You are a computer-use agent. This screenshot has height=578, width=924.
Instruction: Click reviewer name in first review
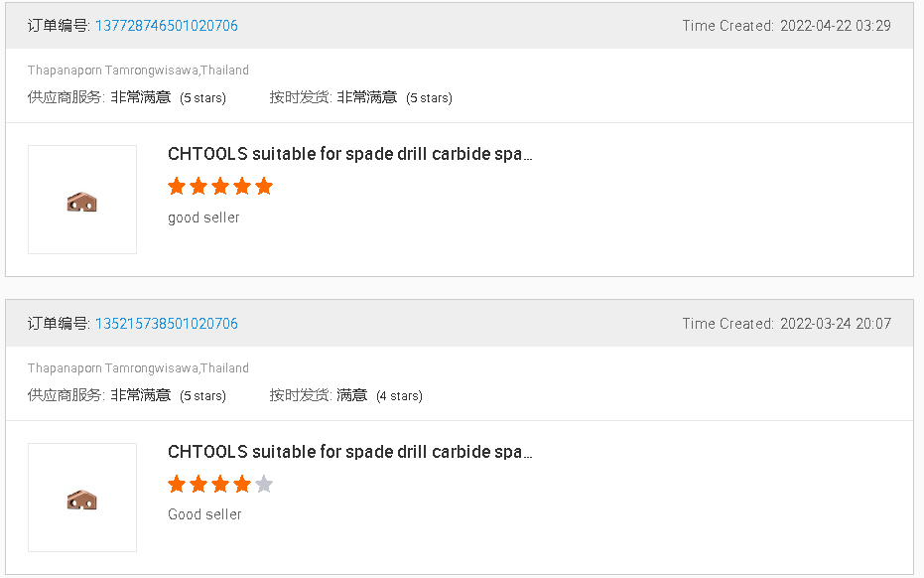tap(138, 71)
